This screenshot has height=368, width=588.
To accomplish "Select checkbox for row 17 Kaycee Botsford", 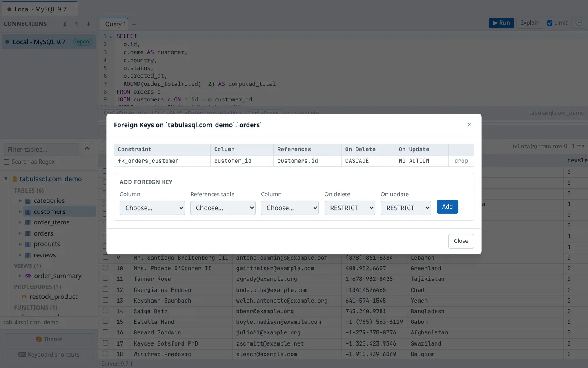I will 105,343.
